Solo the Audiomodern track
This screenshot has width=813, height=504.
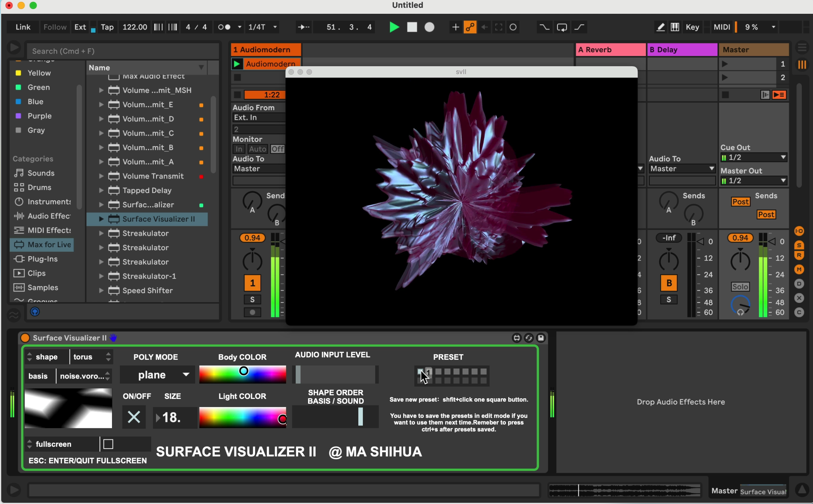[252, 299]
